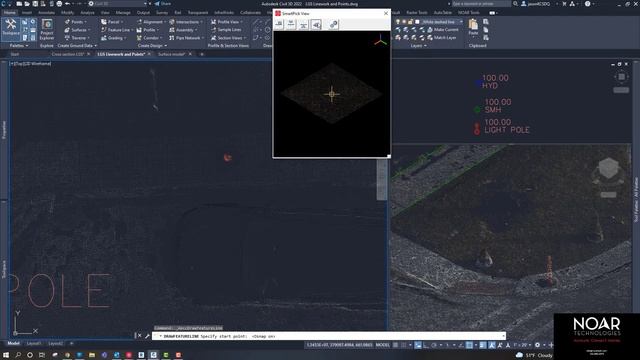Screen dimensions: 640x360
Task: Switch to the Insert ribbon tab
Action: [27, 13]
